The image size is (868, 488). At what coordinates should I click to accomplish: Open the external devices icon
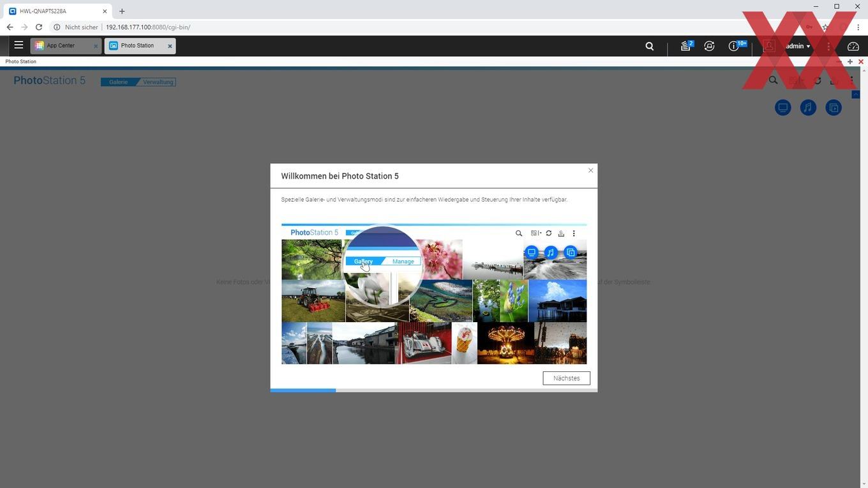tap(709, 46)
